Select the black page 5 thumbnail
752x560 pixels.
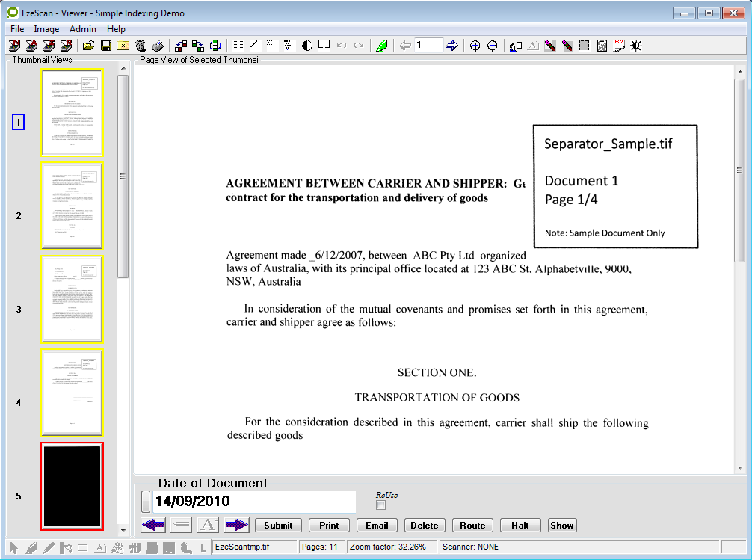pyautogui.click(x=72, y=486)
